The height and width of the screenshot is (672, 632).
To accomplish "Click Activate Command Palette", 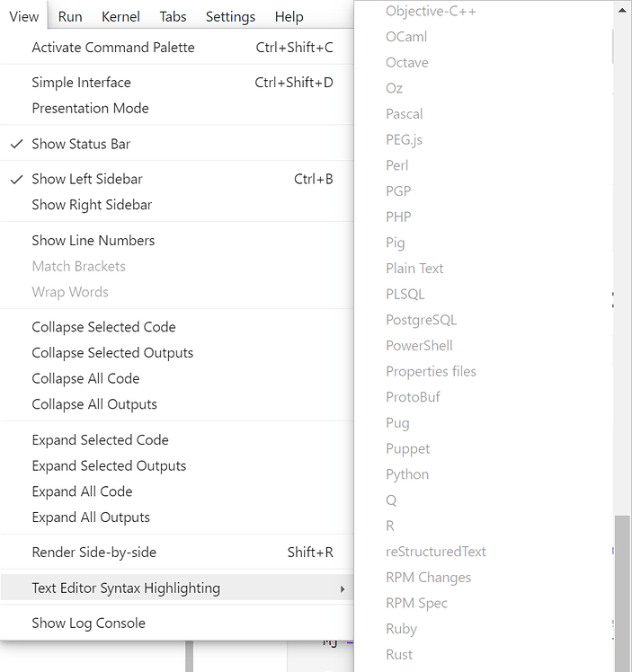I will (x=112, y=48).
